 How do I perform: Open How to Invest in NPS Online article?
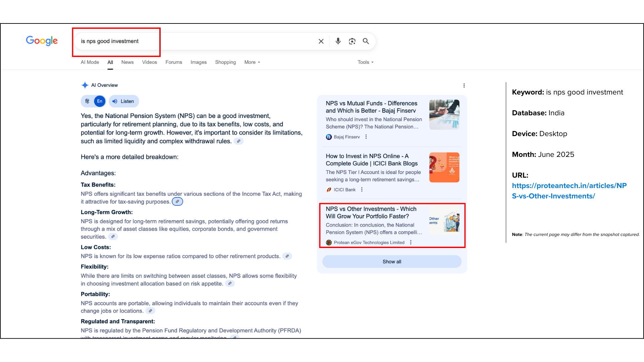[x=372, y=160]
